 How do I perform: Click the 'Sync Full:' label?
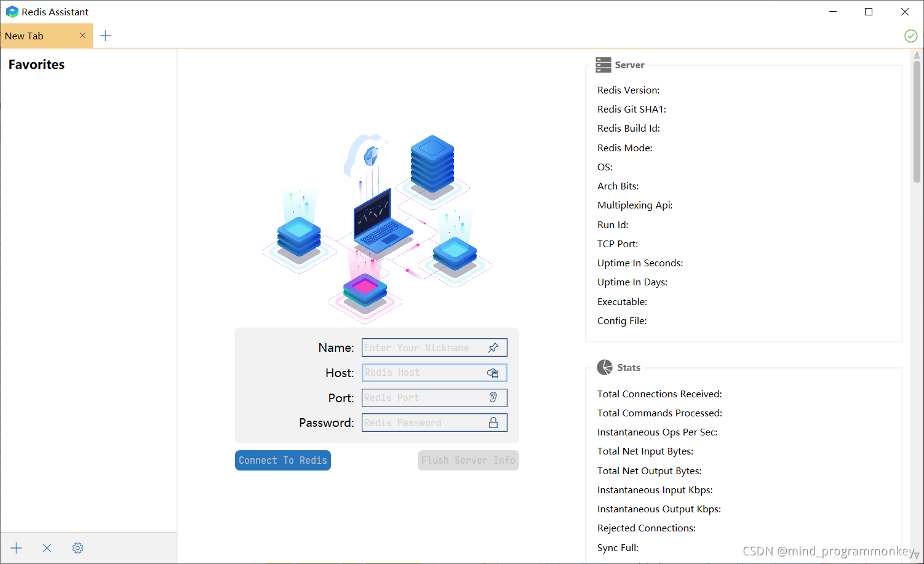click(x=618, y=548)
